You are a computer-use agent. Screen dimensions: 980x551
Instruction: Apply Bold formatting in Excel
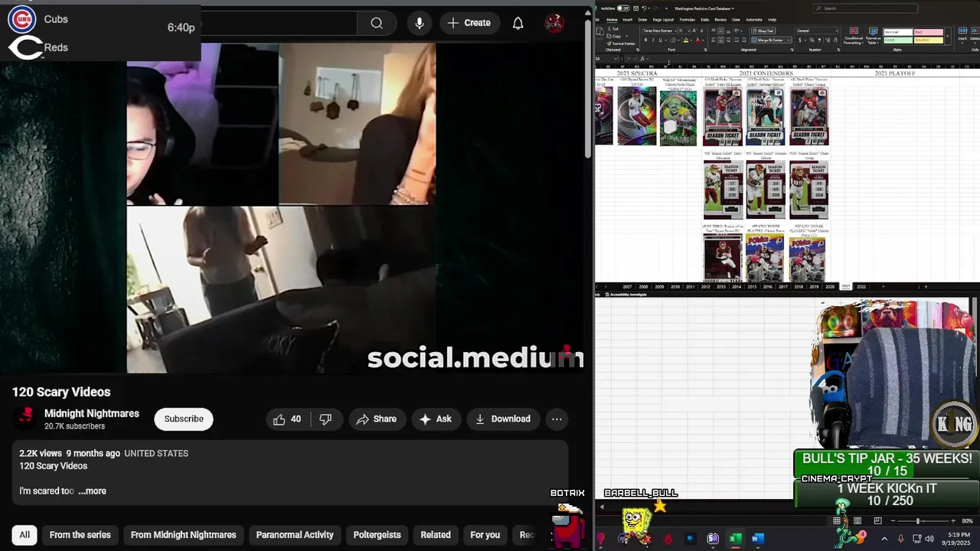tap(645, 40)
